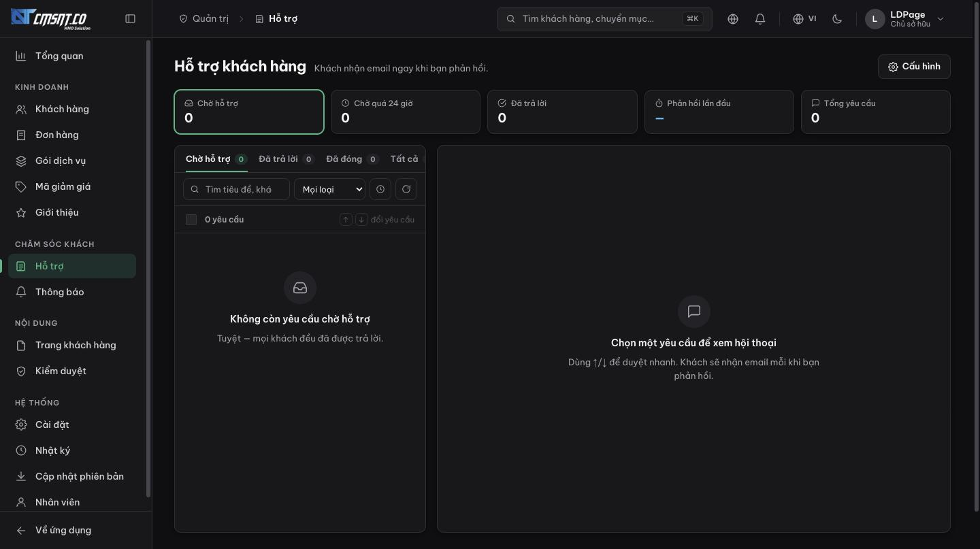Select the Đã trả lời stat card
The height and width of the screenshot is (549, 980).
562,112
